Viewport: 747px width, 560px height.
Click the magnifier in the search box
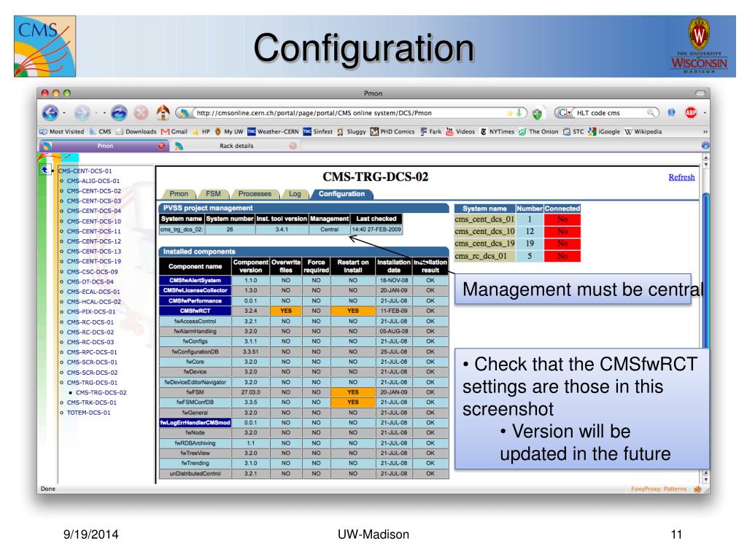pyautogui.click(x=650, y=113)
